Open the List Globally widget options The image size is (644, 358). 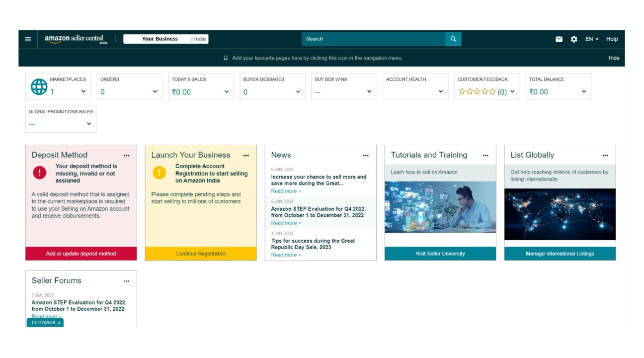pyautogui.click(x=605, y=155)
